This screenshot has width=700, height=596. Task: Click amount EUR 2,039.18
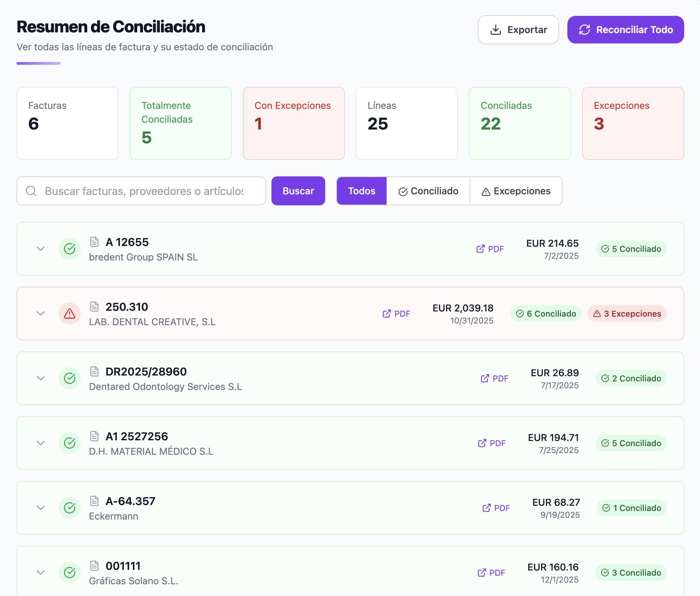pyautogui.click(x=463, y=308)
